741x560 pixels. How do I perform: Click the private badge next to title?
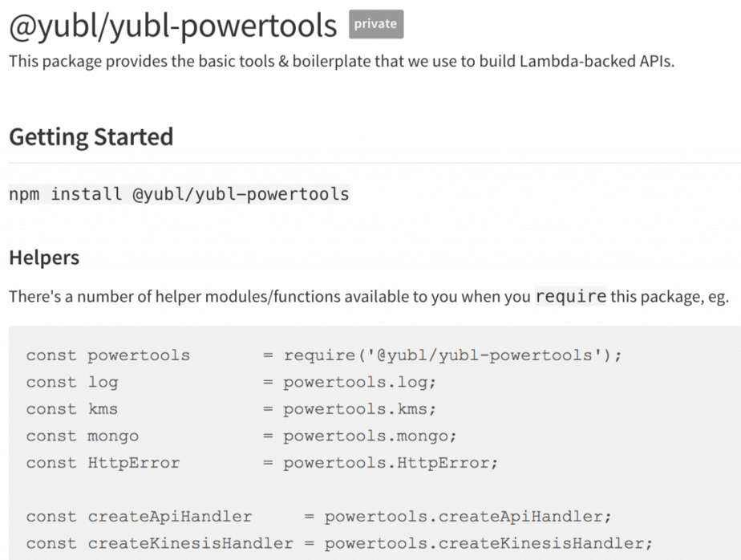pos(375,25)
